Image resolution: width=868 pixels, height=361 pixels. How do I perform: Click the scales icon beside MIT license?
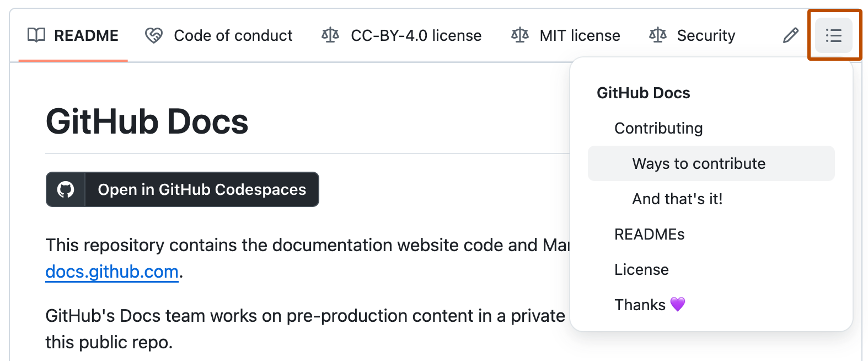pyautogui.click(x=519, y=35)
